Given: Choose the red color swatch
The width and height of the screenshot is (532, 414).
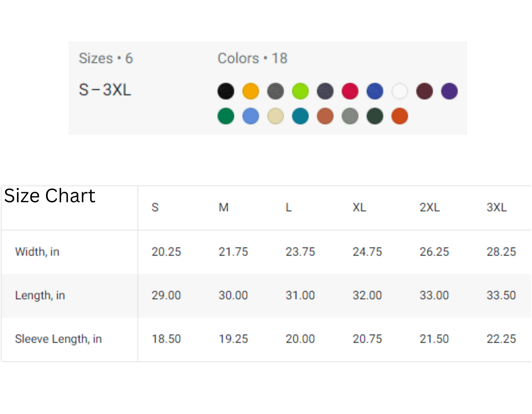Looking at the screenshot, I should coord(350,91).
